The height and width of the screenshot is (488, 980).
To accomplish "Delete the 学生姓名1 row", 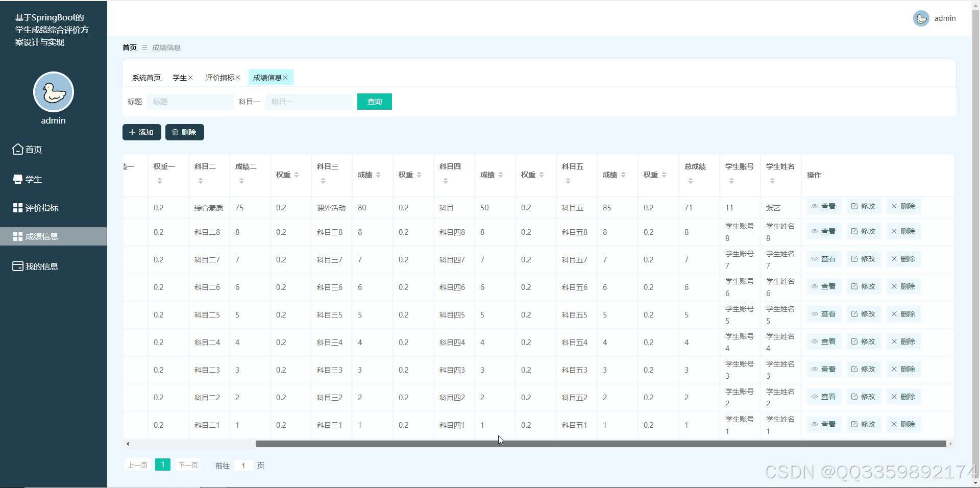I will tap(903, 424).
